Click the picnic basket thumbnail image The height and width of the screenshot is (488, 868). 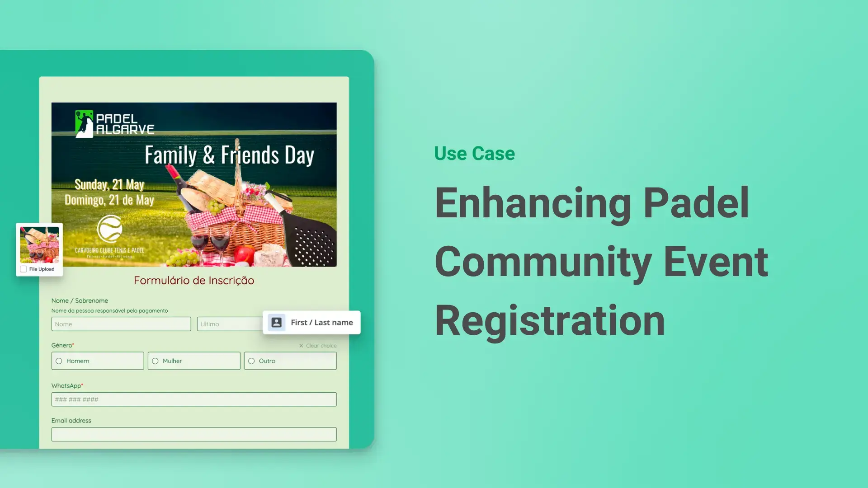coord(39,244)
